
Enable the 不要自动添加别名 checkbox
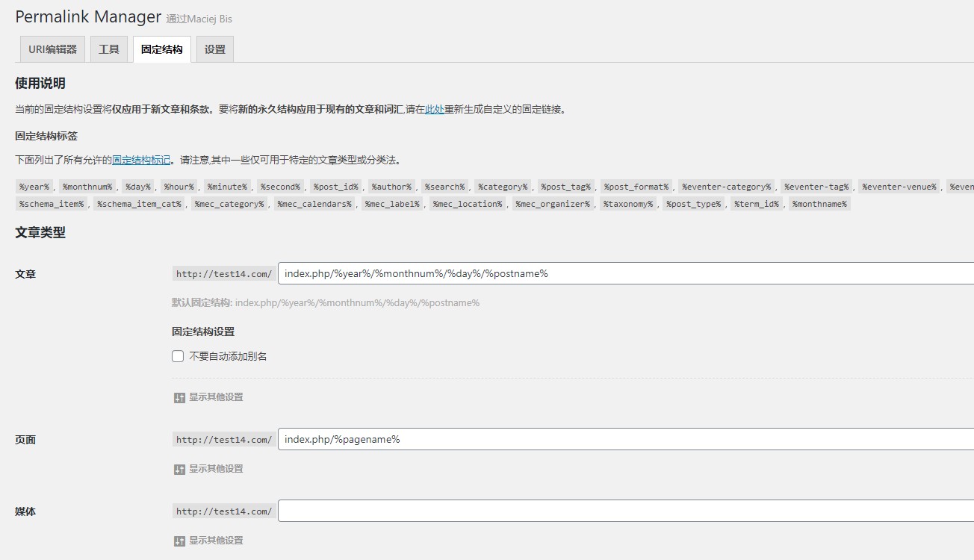[177, 356]
